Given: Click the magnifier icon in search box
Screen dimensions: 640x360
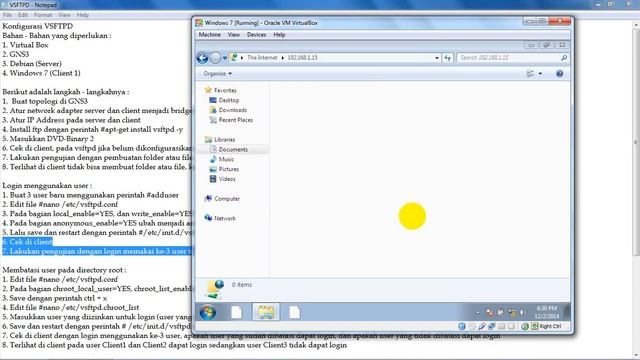Looking at the screenshot, I should point(564,58).
